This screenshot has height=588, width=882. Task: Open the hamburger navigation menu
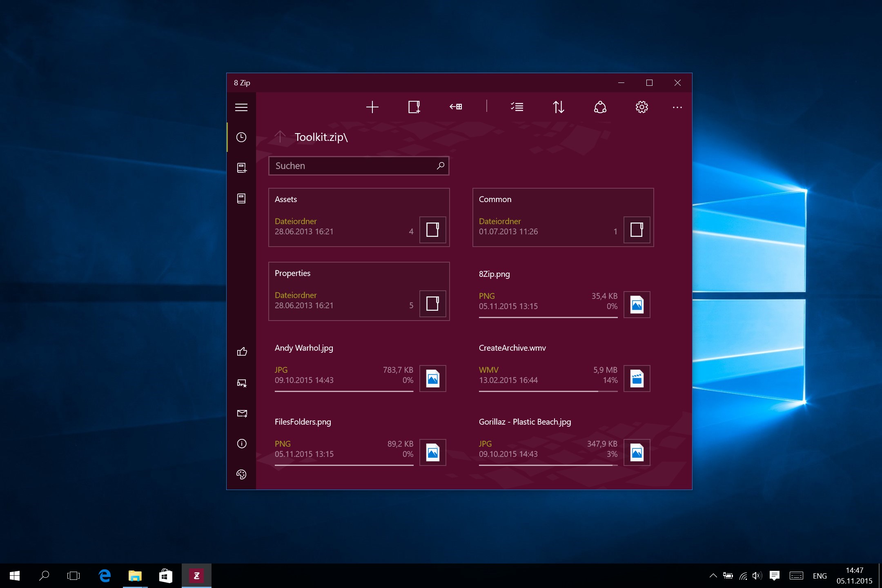coord(241,107)
